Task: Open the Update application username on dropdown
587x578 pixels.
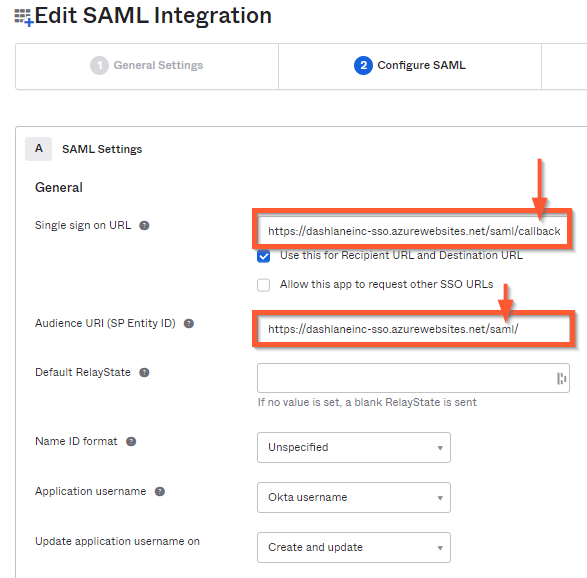Action: [x=354, y=547]
